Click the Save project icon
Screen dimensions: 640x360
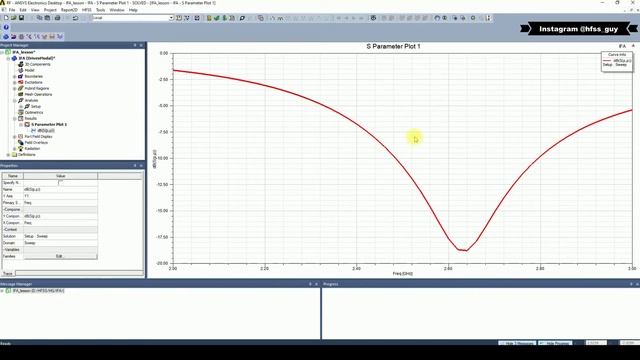tap(21, 18)
